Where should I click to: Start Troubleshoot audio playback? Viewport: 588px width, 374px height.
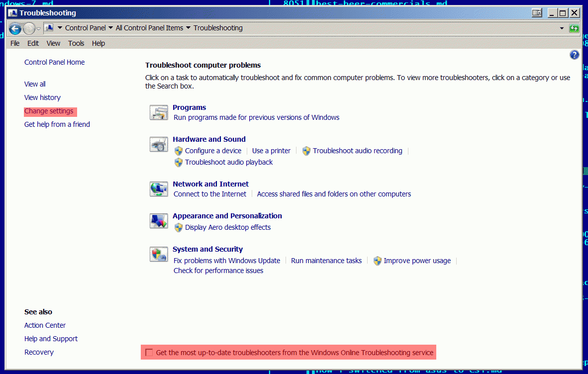pyautogui.click(x=229, y=162)
